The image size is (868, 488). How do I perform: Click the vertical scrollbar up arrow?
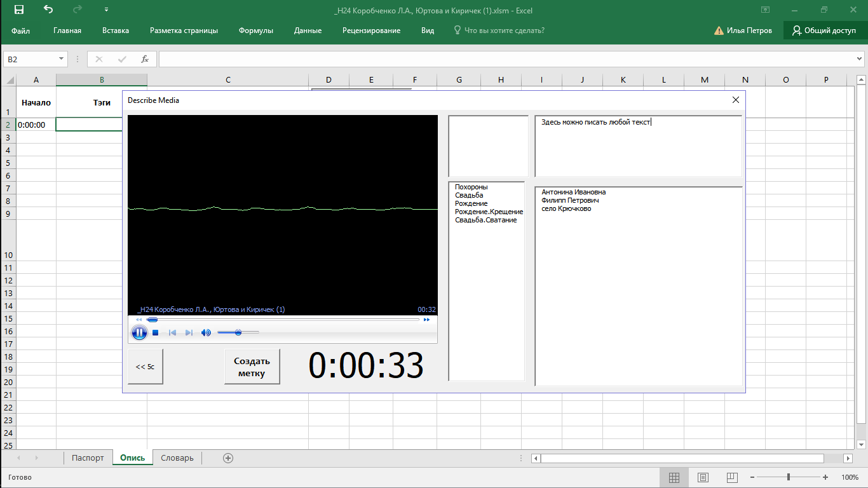pyautogui.click(x=861, y=79)
